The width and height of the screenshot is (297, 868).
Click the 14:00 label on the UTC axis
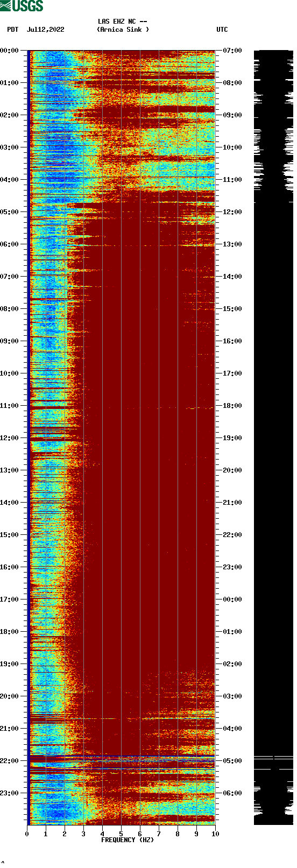tap(232, 277)
